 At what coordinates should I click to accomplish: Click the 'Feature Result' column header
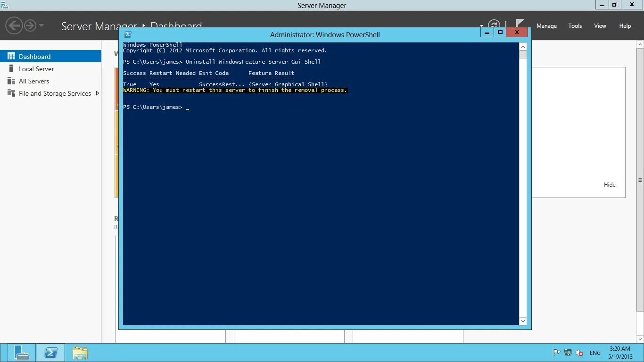272,73
